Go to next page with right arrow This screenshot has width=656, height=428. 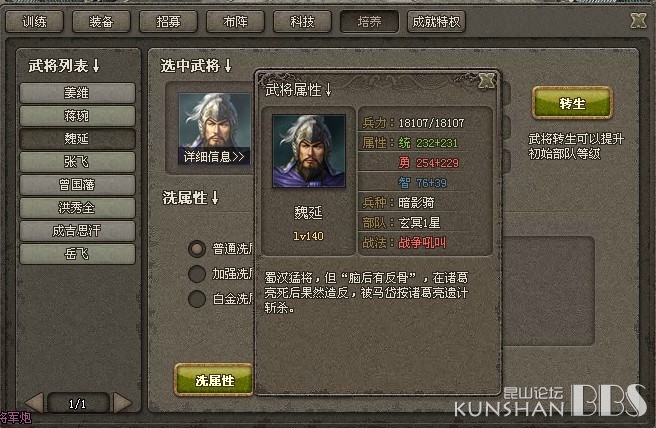[x=122, y=402]
